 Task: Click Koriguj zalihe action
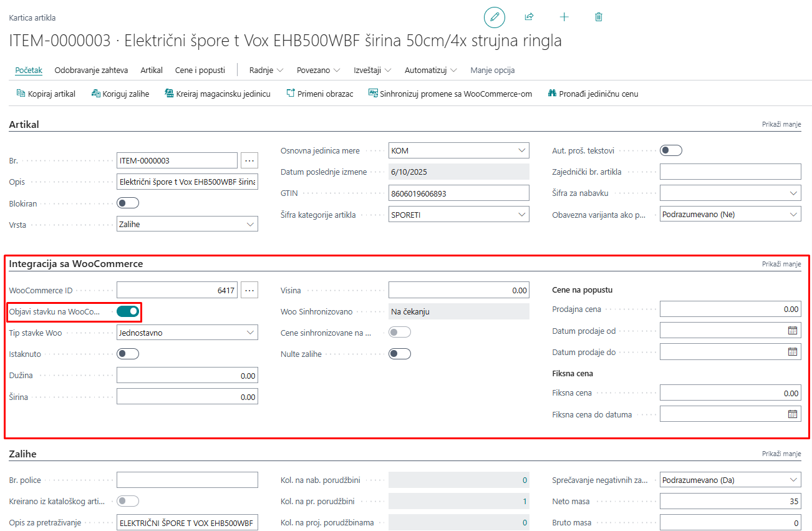tap(120, 94)
